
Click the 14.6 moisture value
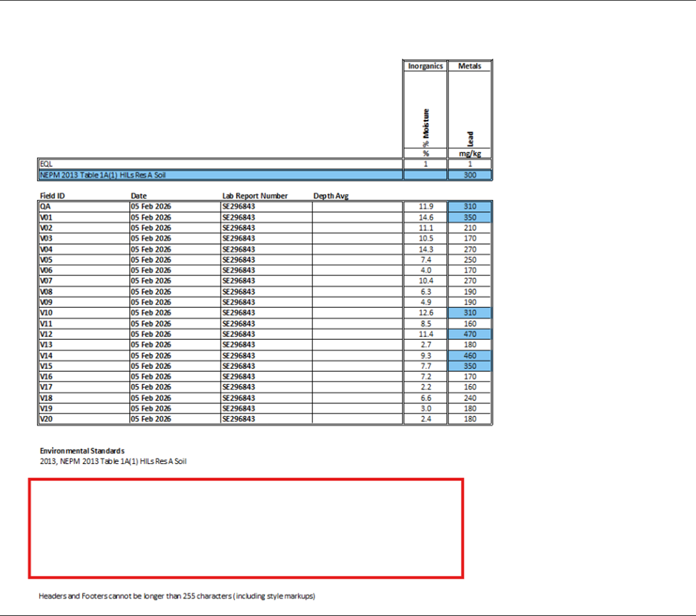point(425,217)
